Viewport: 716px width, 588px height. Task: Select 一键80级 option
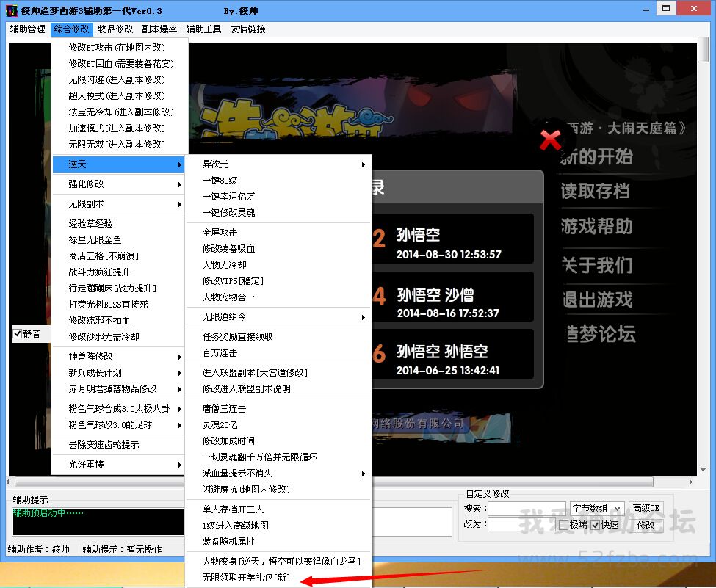click(x=278, y=181)
